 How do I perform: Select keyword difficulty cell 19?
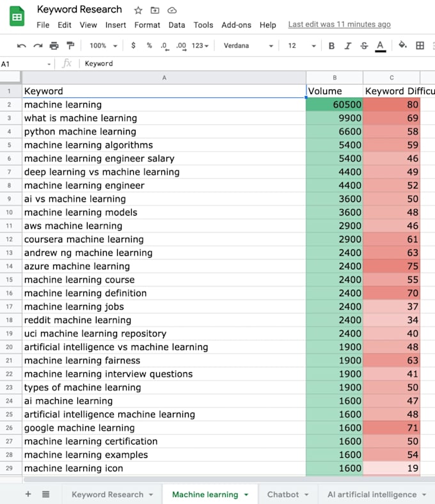(x=391, y=468)
